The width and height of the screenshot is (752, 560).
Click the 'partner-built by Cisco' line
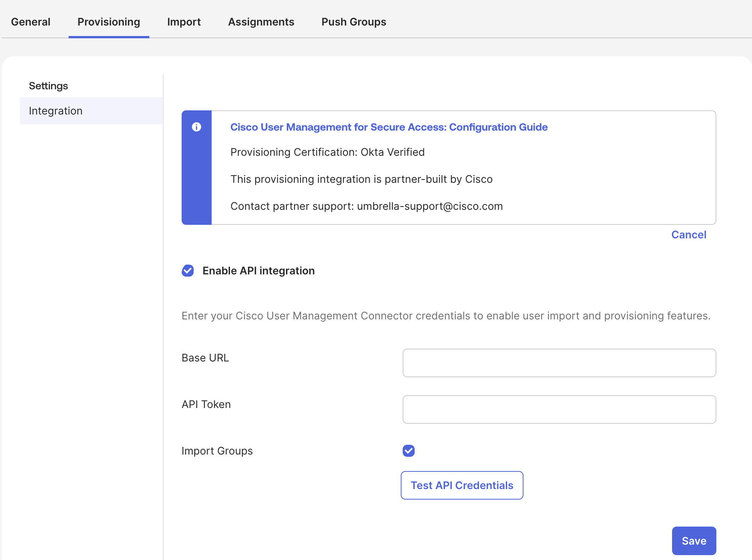(x=361, y=179)
